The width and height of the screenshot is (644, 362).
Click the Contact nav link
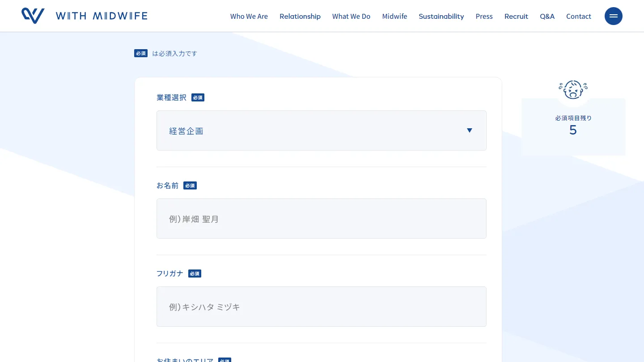pos(578,17)
